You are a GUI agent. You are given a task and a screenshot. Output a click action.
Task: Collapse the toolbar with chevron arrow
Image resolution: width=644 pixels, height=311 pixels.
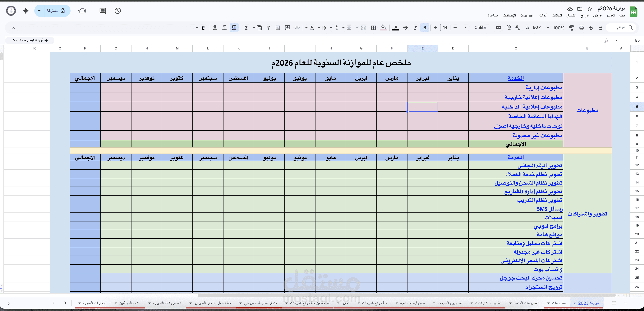(13, 28)
